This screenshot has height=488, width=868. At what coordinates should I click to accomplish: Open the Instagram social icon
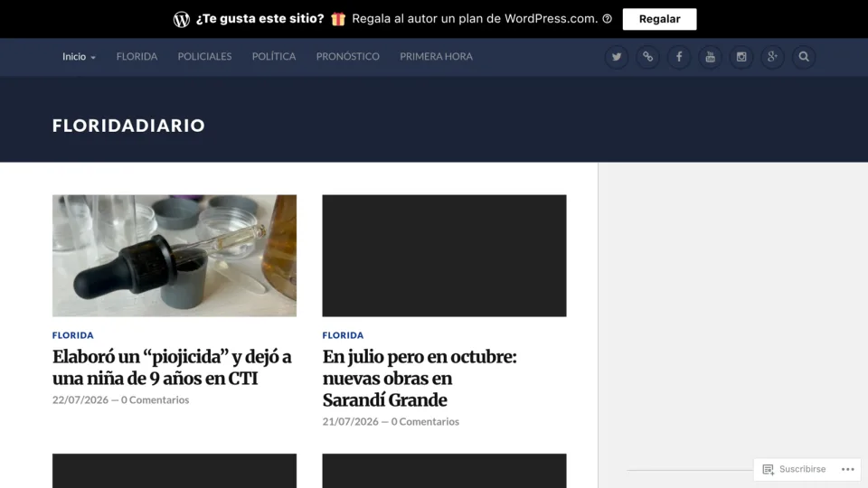pos(741,57)
